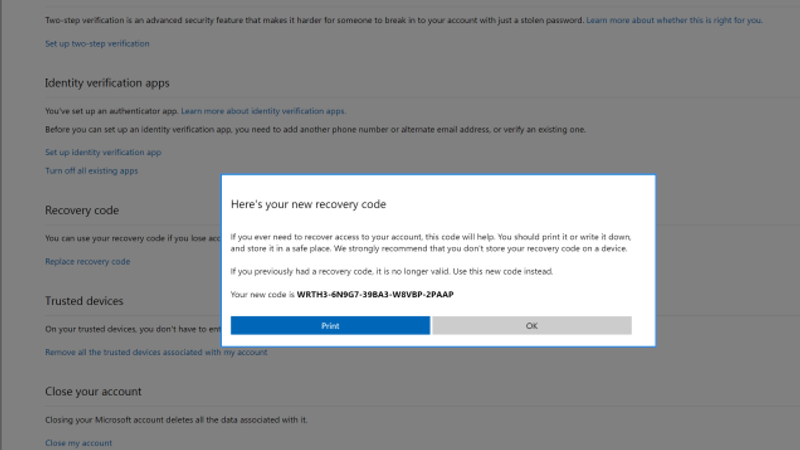Select 'Turn off all existing apps' link
The height and width of the screenshot is (450, 800).
91,171
